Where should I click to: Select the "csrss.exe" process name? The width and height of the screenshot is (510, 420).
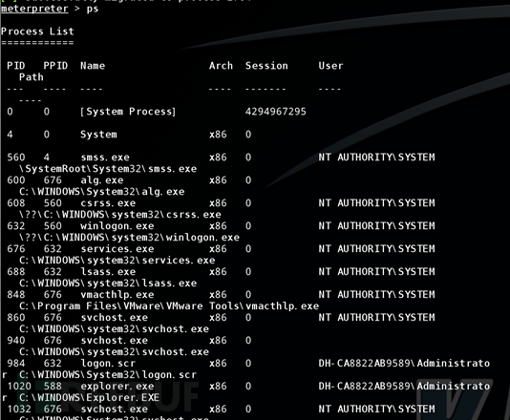(108, 203)
